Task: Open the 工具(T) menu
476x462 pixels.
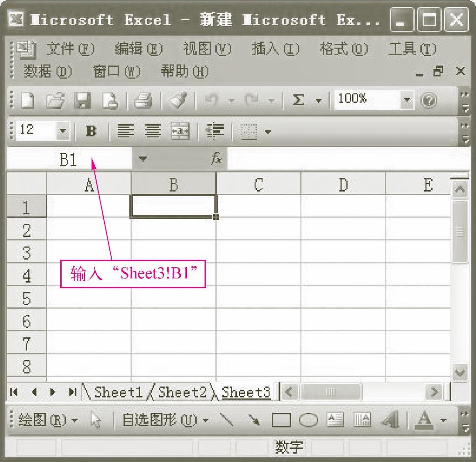Action: tap(412, 49)
